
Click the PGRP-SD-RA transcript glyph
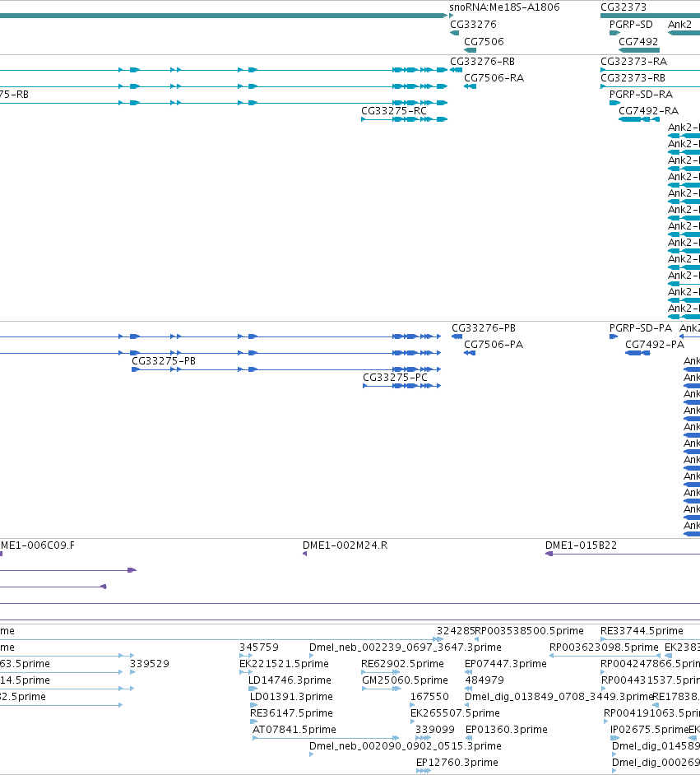pyautogui.click(x=614, y=103)
